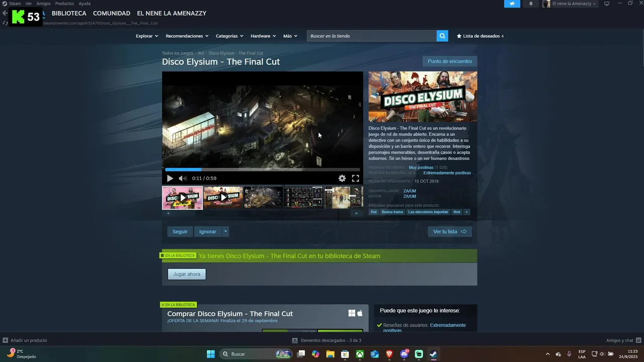Click the Seguir button
644x362 pixels.
point(180,231)
